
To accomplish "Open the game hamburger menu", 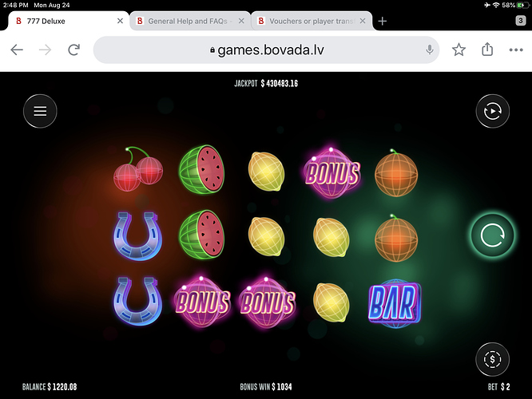I will (x=40, y=111).
